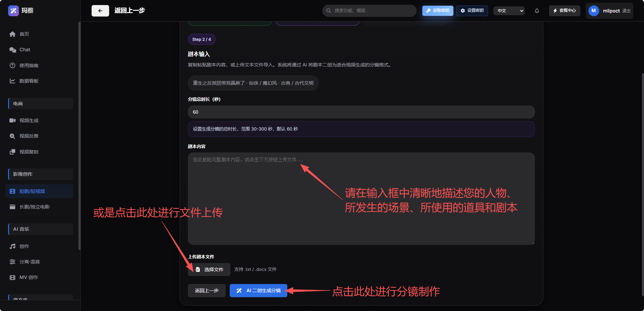Open the 套餐中心 button
Screen dimensions: 644x311
tap(565, 11)
